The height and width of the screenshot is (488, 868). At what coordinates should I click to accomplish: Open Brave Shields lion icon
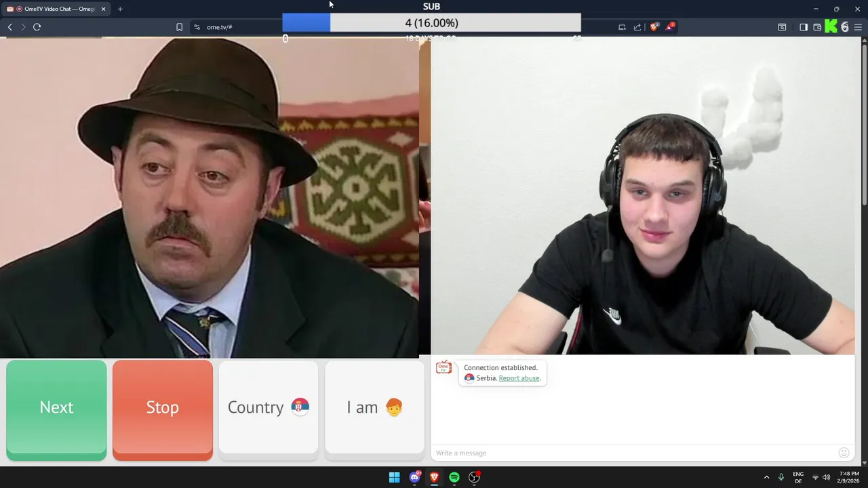[654, 27]
